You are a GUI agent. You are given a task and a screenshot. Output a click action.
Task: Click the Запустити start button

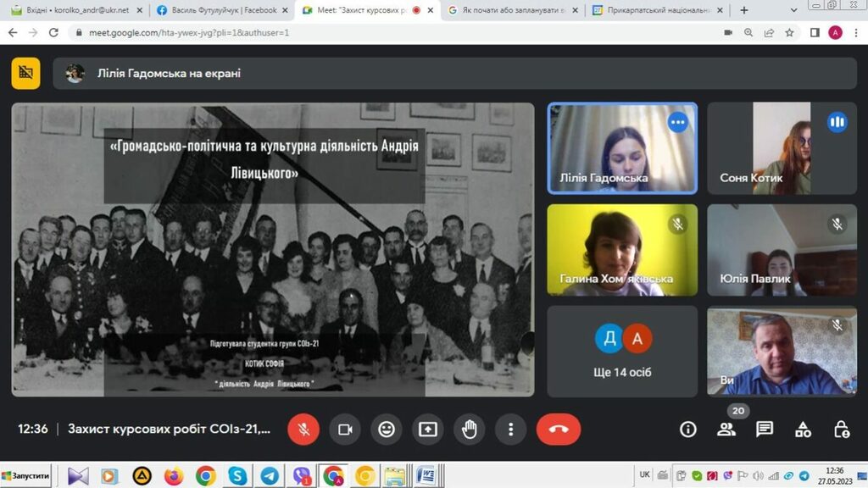coord(26,475)
